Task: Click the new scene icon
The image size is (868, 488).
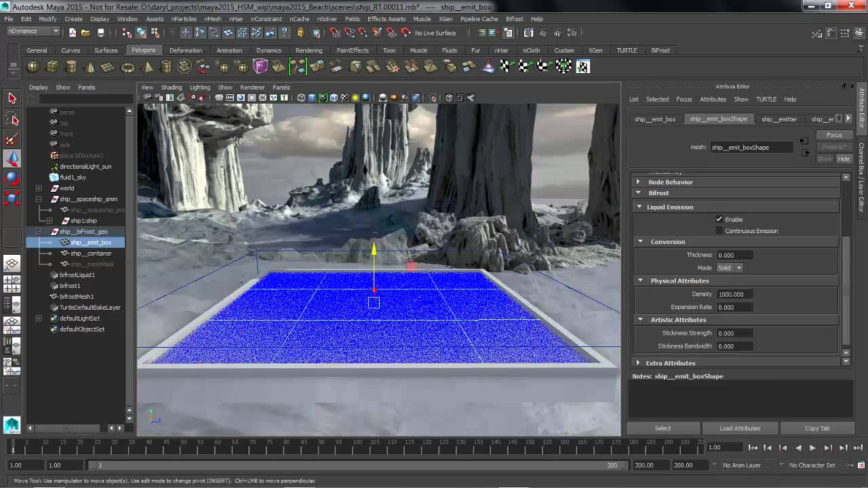Action: [73, 33]
